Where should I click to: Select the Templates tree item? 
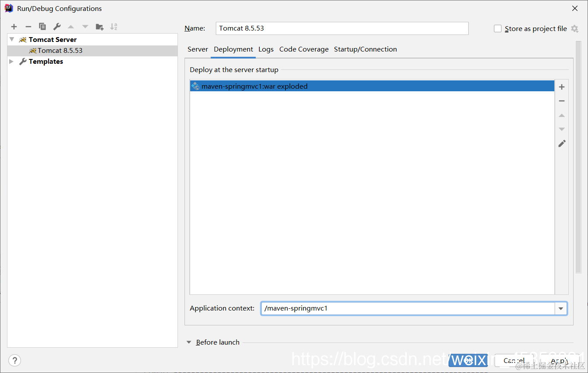(93, 62)
